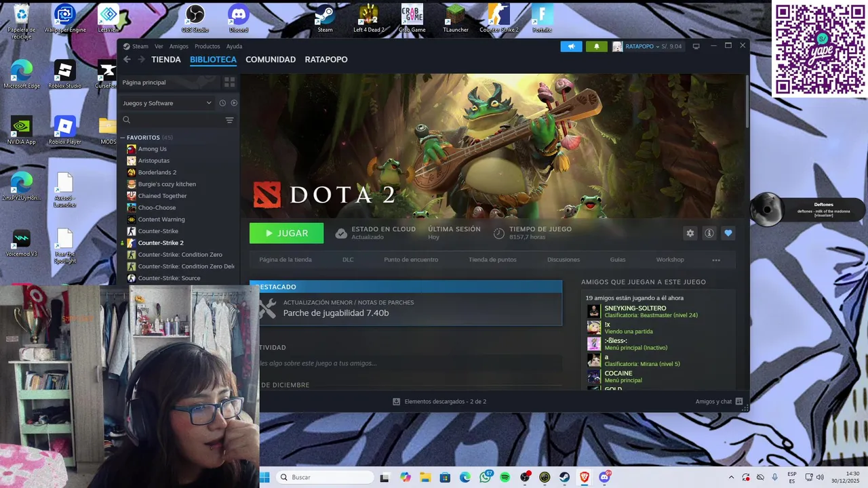Click the recent activity clock icon
This screenshot has height=488, width=868.
pyautogui.click(x=222, y=103)
